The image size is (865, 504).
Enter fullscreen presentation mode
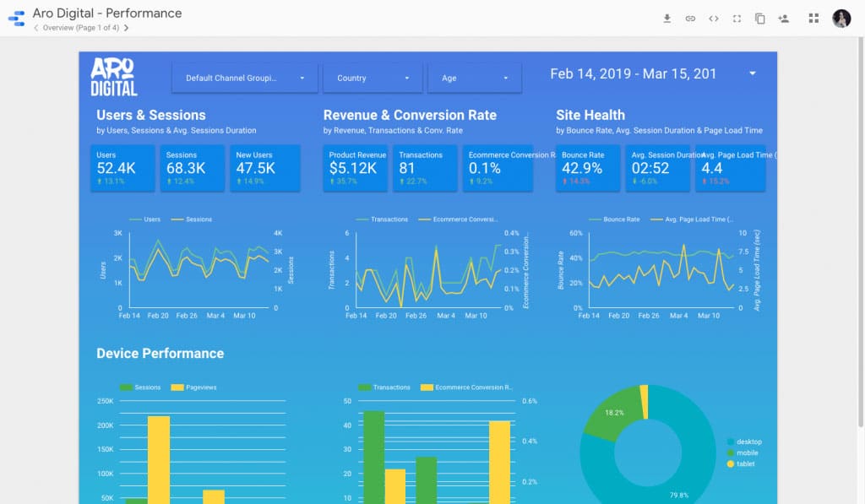pos(737,19)
